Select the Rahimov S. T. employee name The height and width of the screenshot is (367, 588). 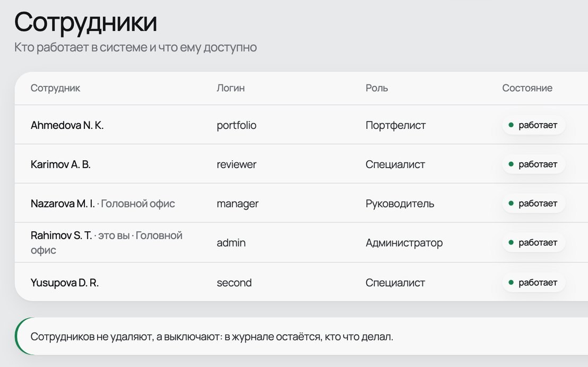tap(61, 235)
